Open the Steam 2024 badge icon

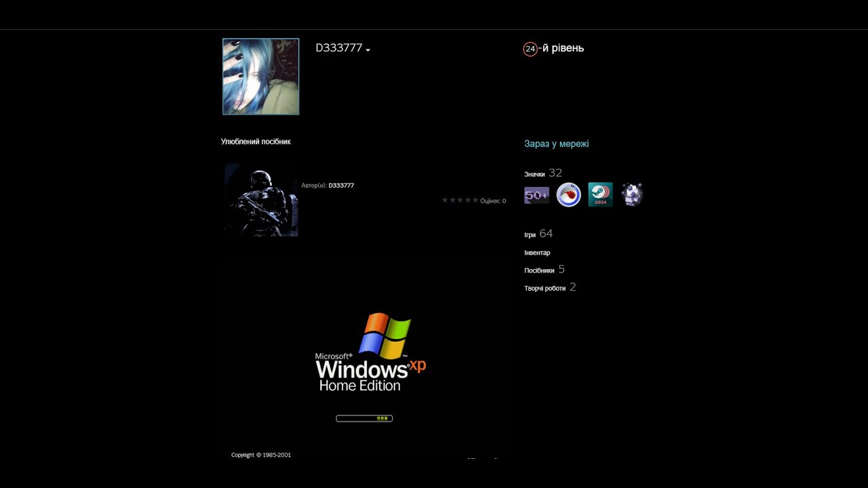click(600, 195)
